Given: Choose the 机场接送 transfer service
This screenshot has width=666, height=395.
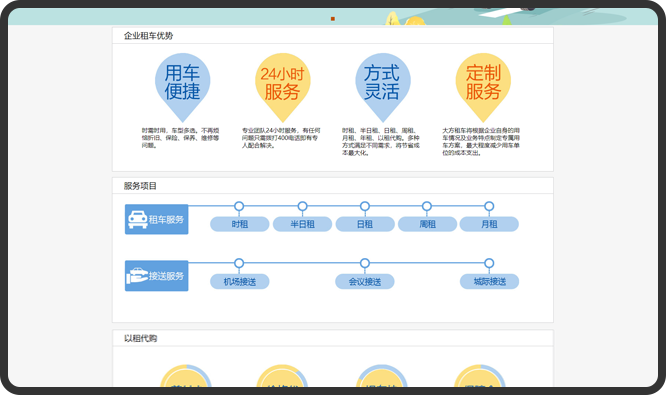Looking at the screenshot, I should tap(240, 281).
